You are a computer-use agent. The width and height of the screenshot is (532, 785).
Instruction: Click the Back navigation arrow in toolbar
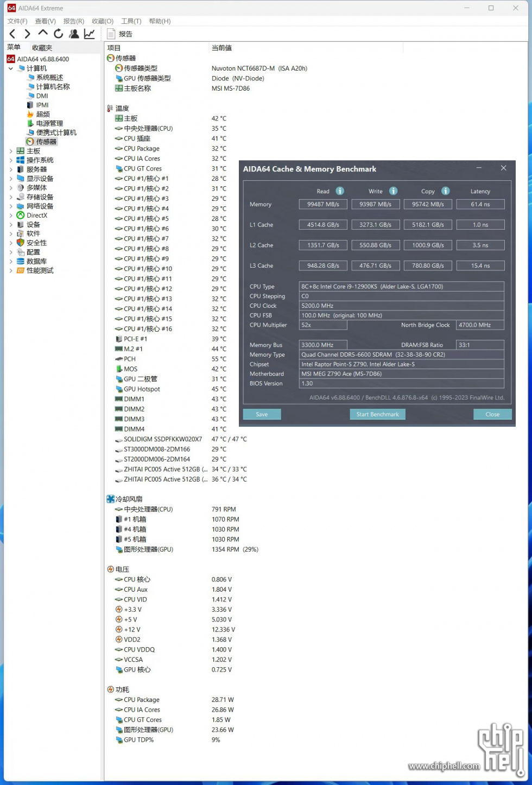tap(12, 34)
